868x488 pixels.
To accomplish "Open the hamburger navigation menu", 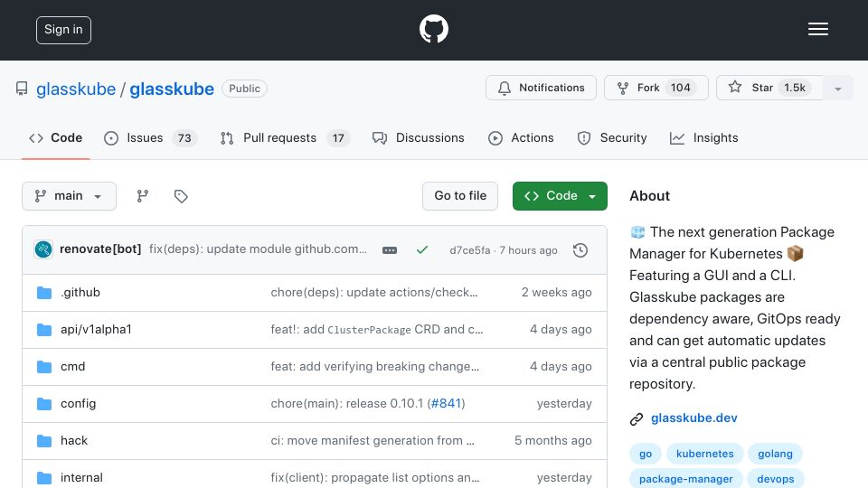I will (x=817, y=29).
